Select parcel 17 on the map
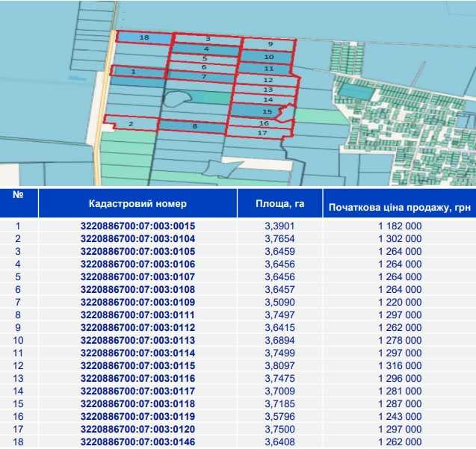 (262, 133)
